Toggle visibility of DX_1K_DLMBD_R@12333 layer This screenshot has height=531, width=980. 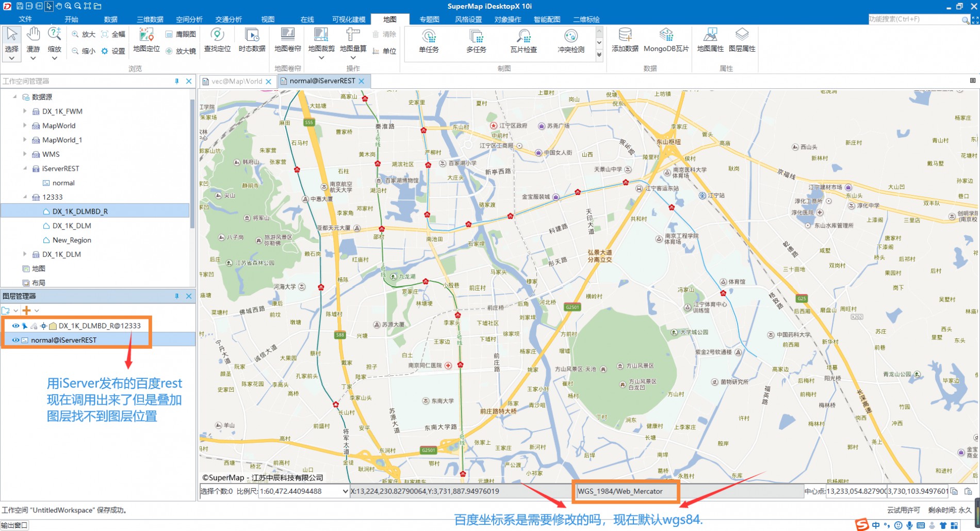coord(15,326)
